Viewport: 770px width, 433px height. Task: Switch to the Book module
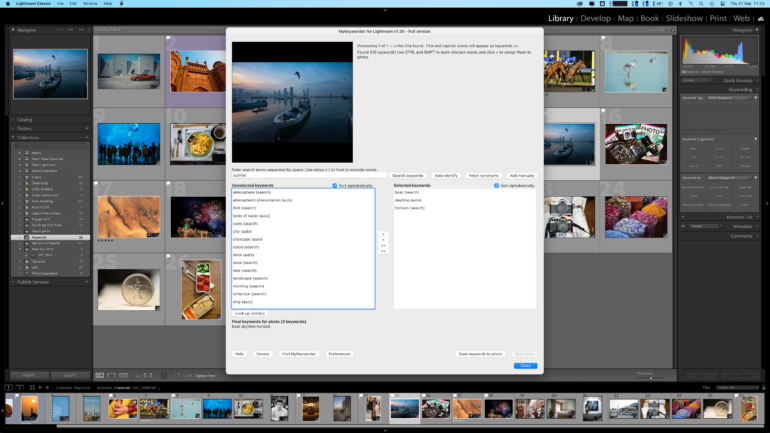coord(650,18)
